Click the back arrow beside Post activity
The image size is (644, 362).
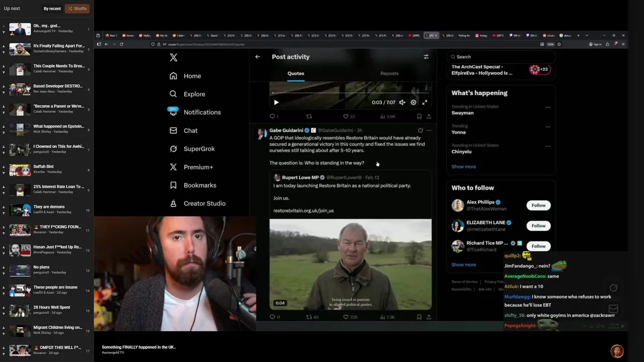258,57
